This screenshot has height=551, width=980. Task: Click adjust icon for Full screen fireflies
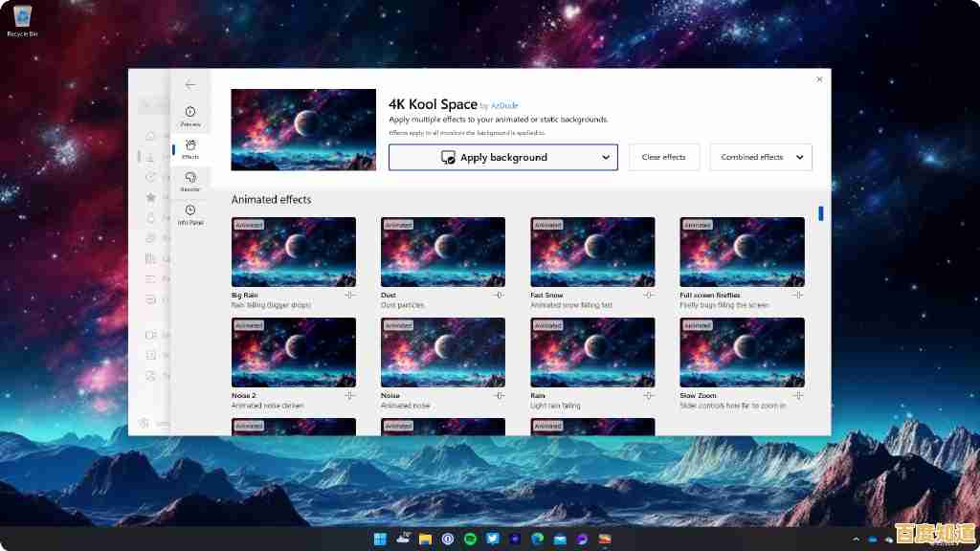click(x=797, y=295)
